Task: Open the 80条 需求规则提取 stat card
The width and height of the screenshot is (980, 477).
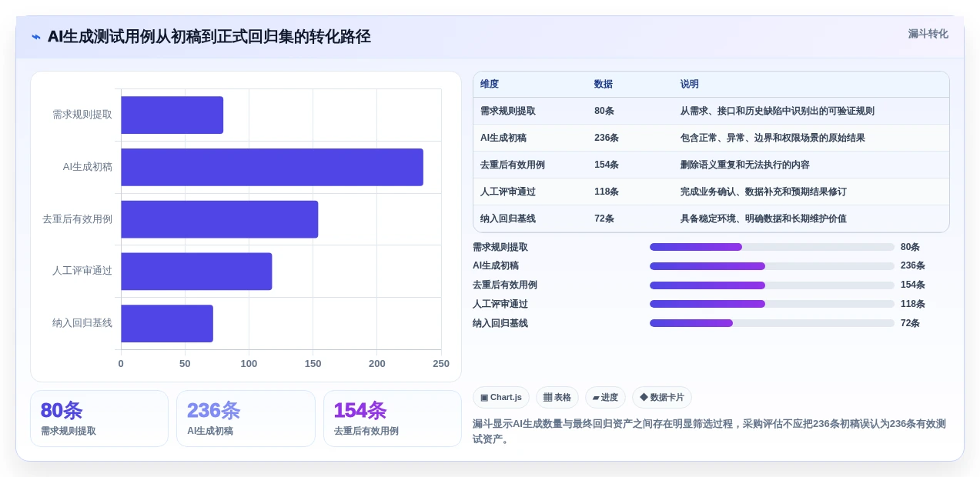Action: pos(99,419)
